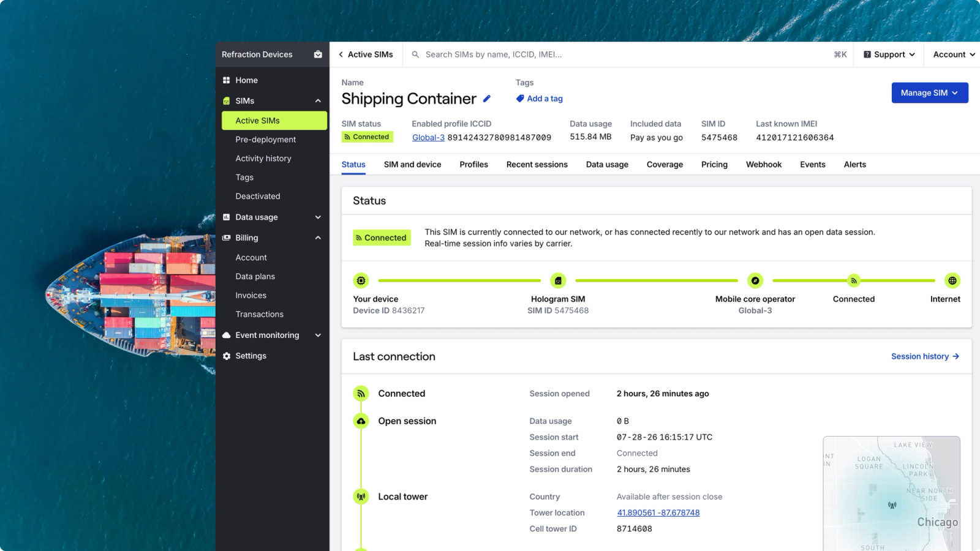This screenshot has width=980, height=551.
Task: Switch to the Coverage tab
Action: (665, 165)
